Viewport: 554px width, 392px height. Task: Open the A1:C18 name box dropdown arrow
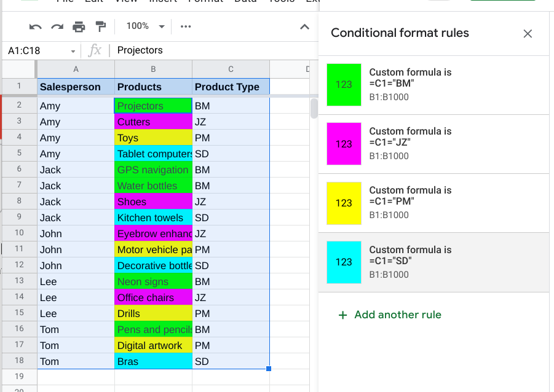coord(73,51)
